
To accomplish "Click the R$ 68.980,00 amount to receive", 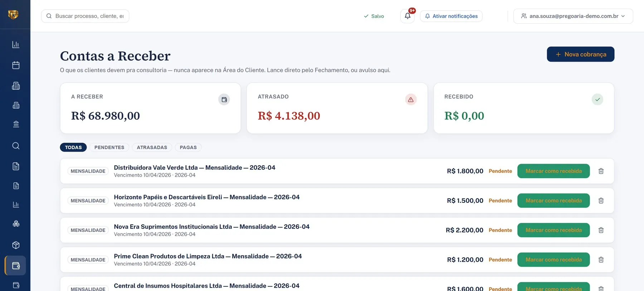I will coord(106,116).
